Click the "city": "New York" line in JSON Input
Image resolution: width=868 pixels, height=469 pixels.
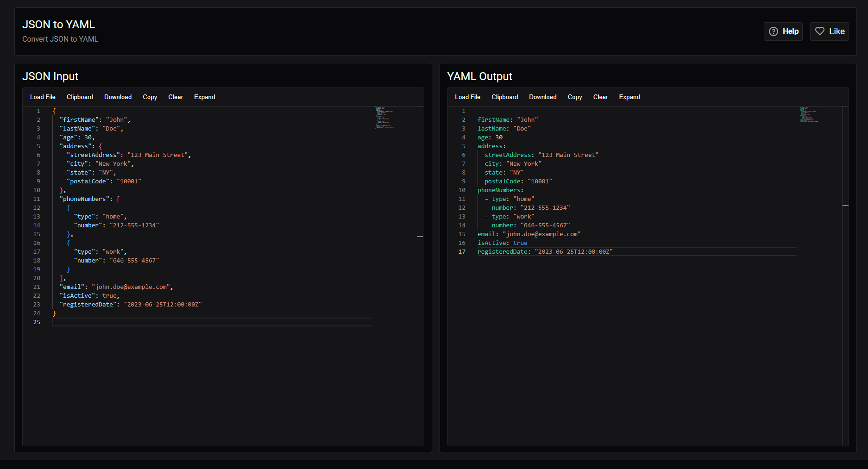100,164
